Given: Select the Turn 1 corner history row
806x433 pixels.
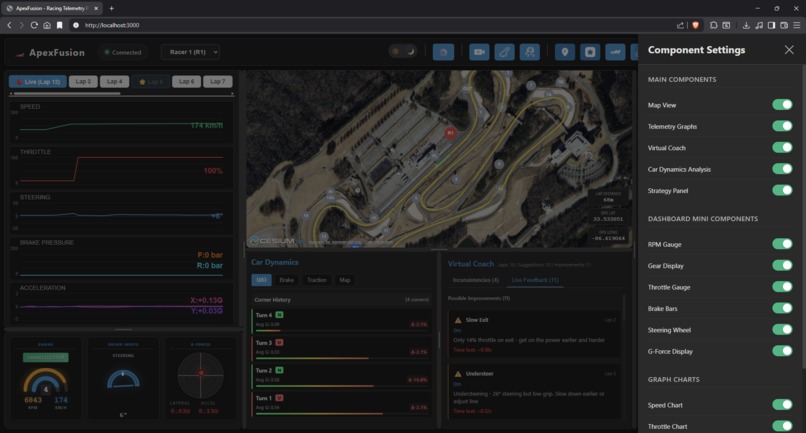Looking at the screenshot, I should tap(341, 403).
